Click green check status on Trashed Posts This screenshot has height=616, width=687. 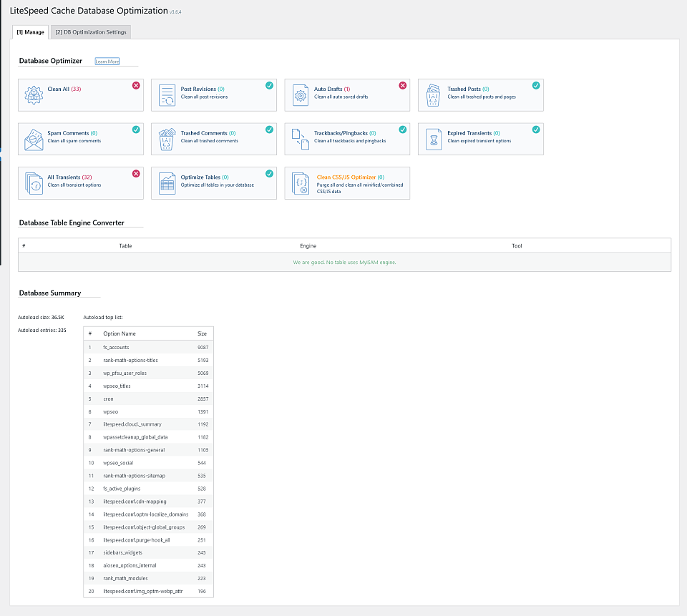point(536,85)
